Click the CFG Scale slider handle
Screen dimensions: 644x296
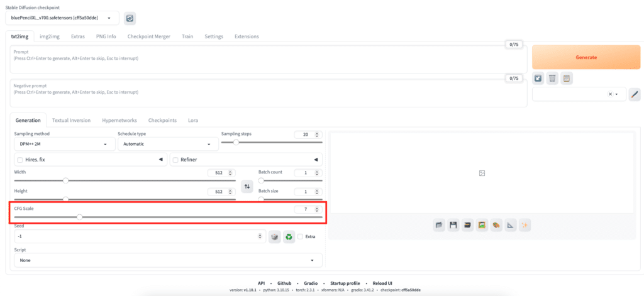pyautogui.click(x=79, y=217)
